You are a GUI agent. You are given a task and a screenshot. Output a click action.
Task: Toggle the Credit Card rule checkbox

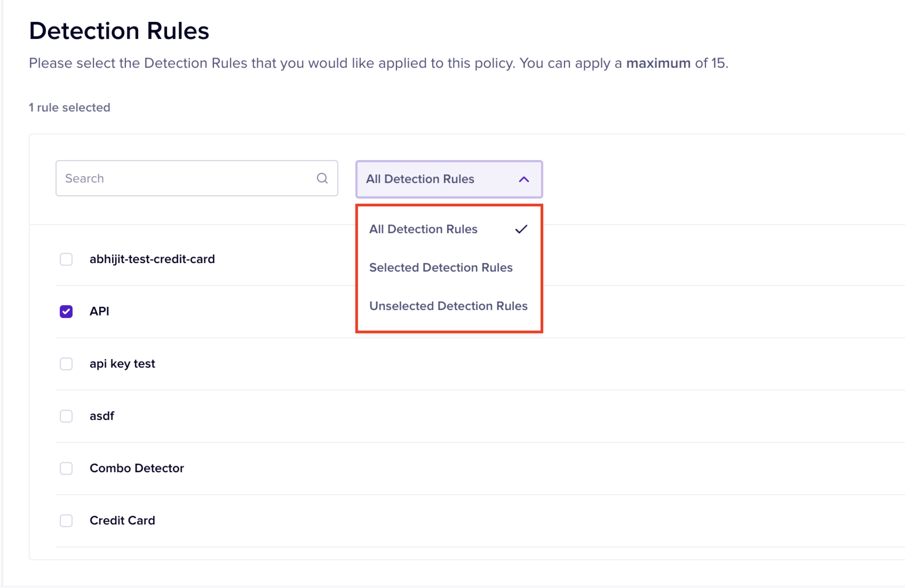[66, 521]
